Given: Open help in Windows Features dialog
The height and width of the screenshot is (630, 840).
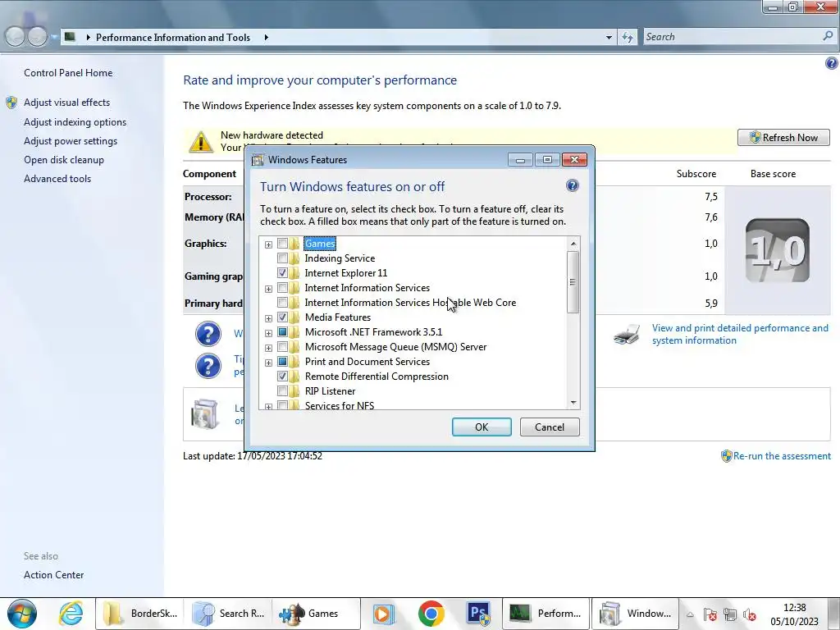Looking at the screenshot, I should 572,186.
